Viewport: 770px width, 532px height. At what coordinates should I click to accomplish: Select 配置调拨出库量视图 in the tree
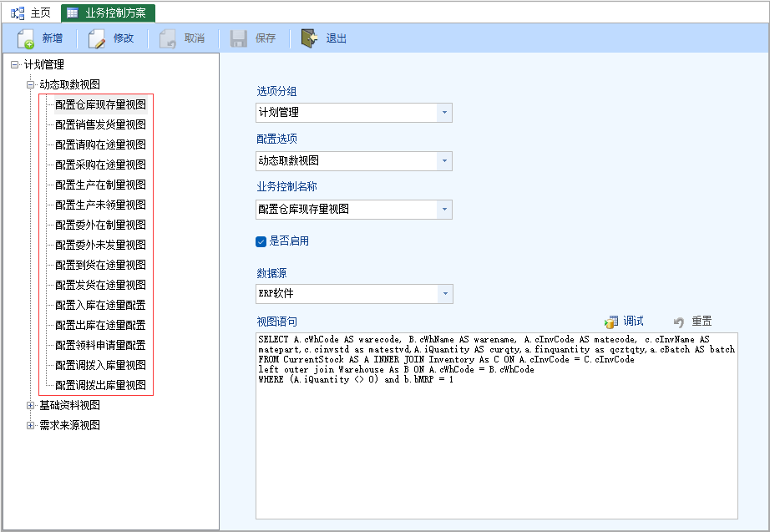101,385
